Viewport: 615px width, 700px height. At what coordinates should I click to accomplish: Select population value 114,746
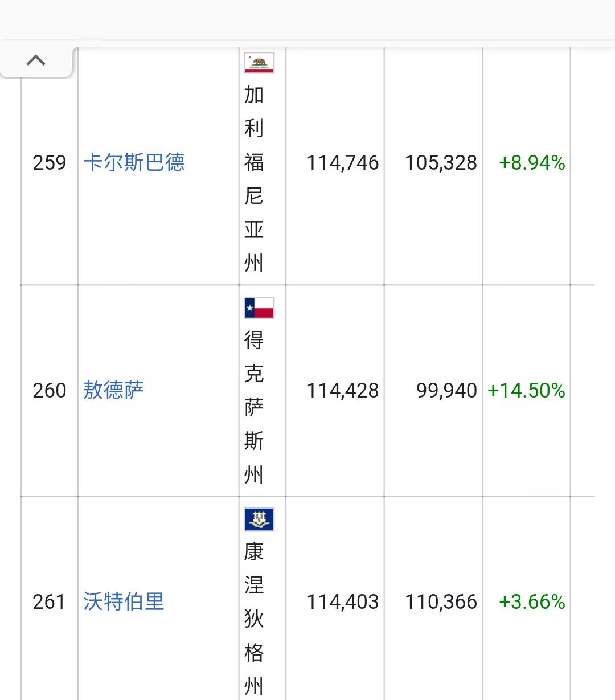coord(343,163)
